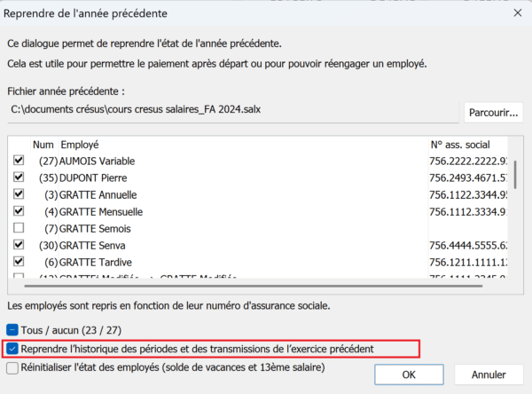The height and width of the screenshot is (394, 532).
Task: Toggle the GRATTE Tardive checkbox
Action: pos(20,262)
